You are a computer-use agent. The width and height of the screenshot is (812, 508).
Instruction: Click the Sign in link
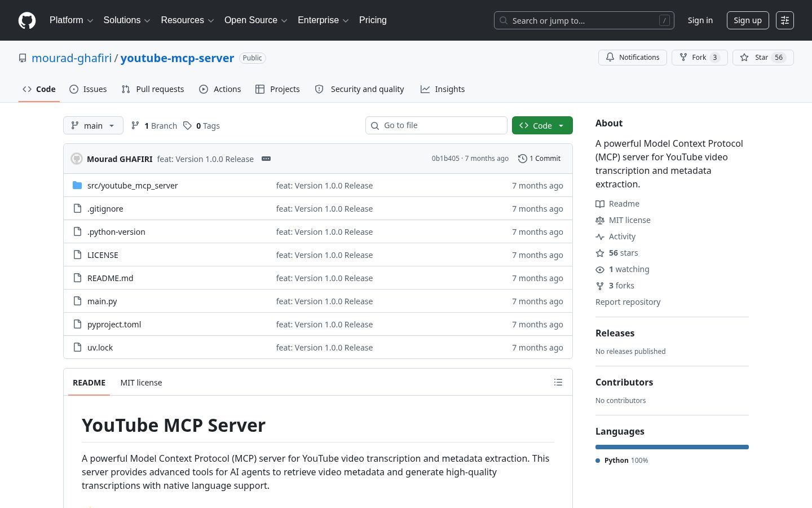tap(700, 20)
